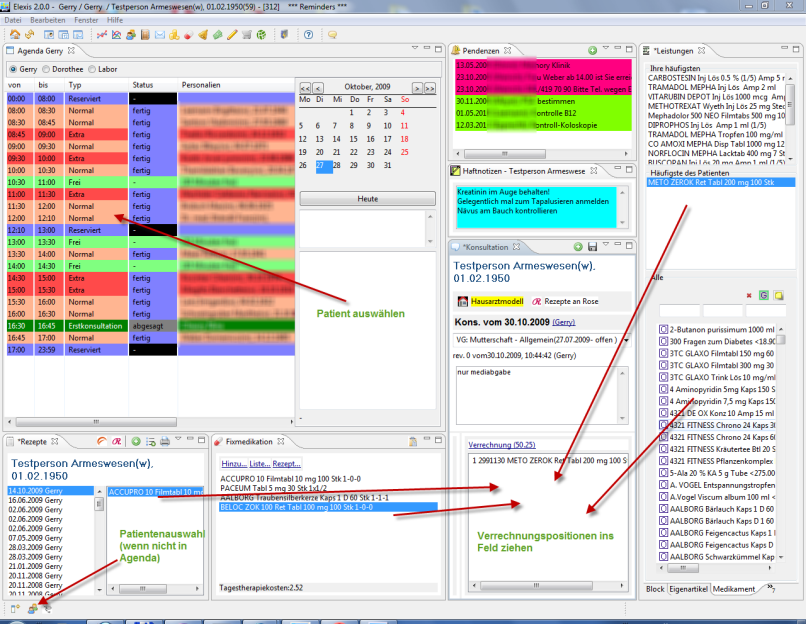
Task: Open the VG Mutterschaft case dropdown
Action: (x=626, y=340)
